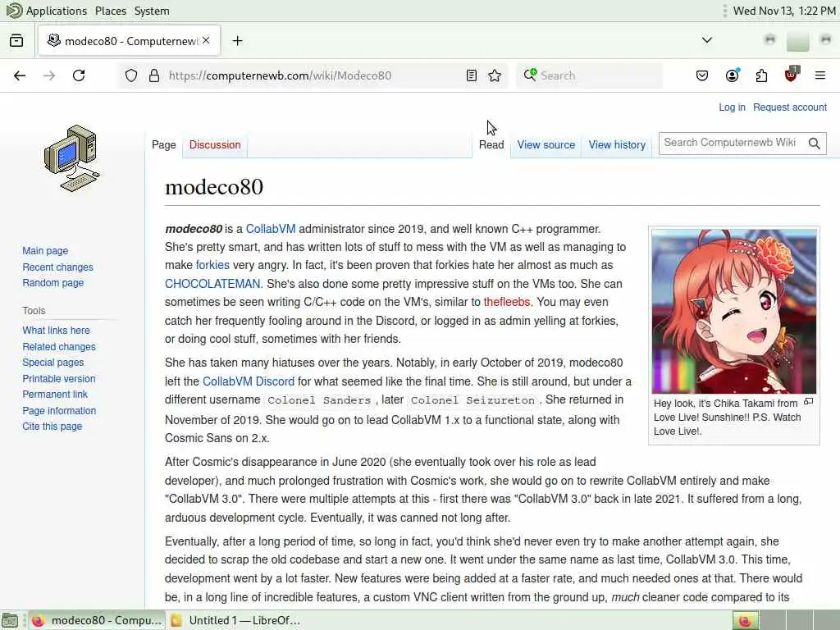Follow the forkies article link
840x630 pixels.
pos(212,265)
